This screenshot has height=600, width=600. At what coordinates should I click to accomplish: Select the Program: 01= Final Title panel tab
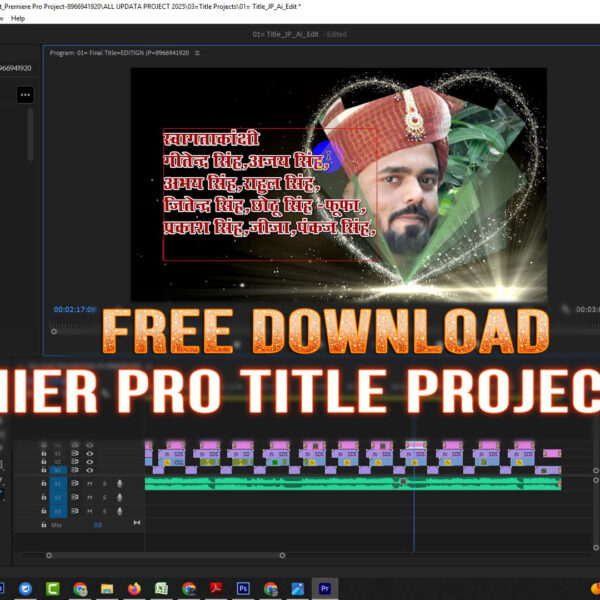tap(119, 53)
